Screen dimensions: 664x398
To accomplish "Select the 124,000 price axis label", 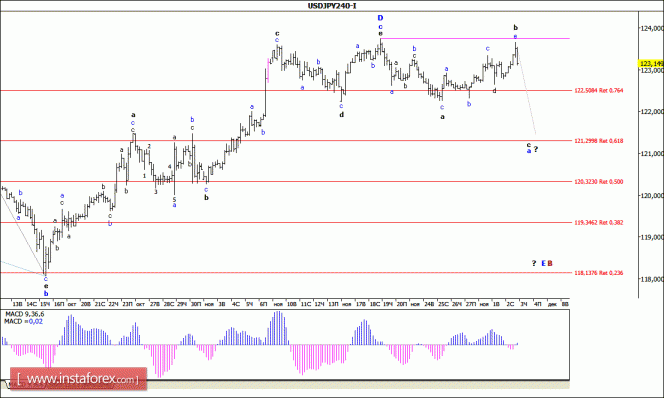I will [x=651, y=28].
